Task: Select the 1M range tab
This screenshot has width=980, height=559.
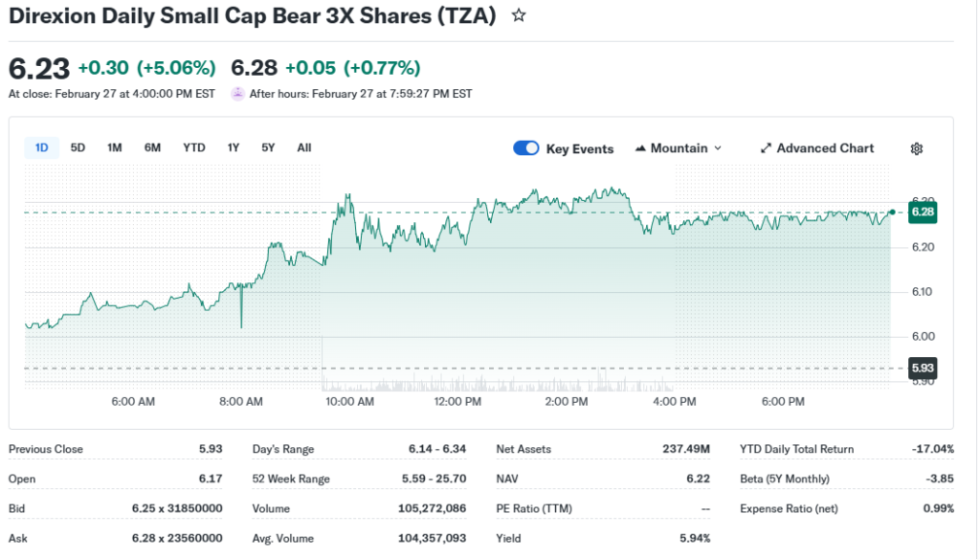Action: [x=115, y=147]
